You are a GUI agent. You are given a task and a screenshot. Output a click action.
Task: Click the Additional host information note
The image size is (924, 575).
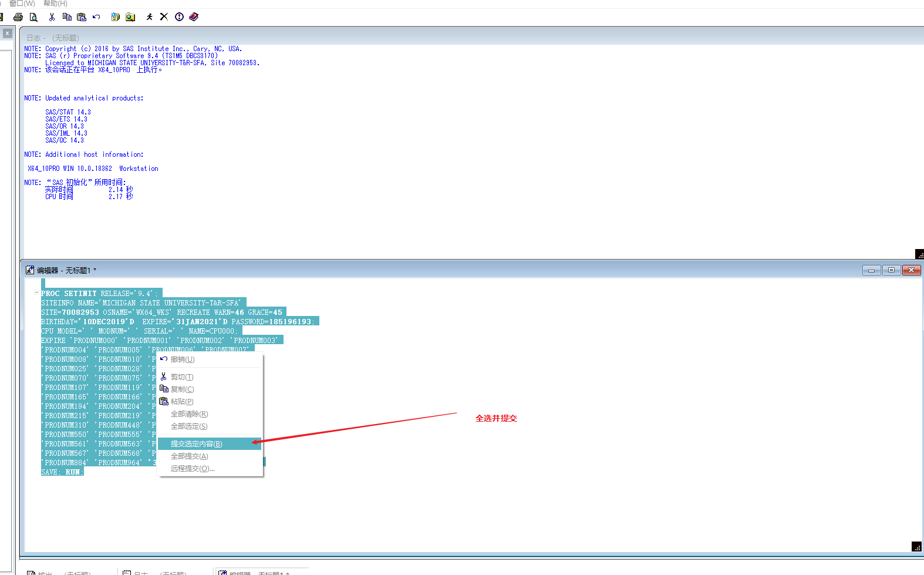[84, 154]
